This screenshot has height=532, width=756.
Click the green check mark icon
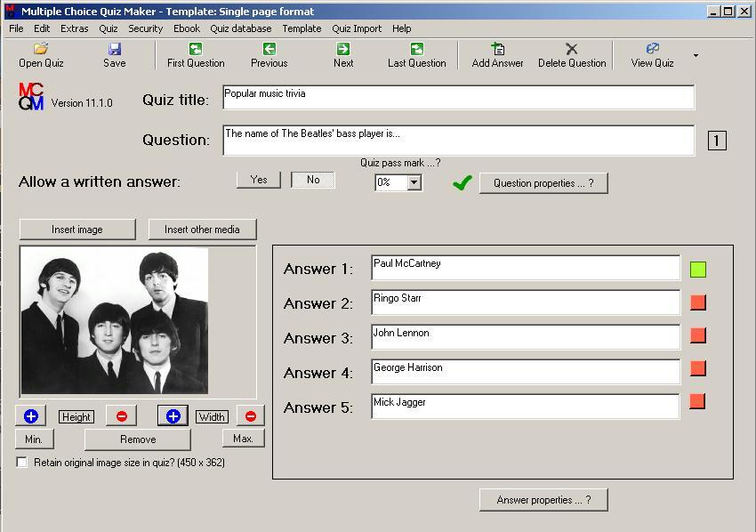(x=462, y=182)
